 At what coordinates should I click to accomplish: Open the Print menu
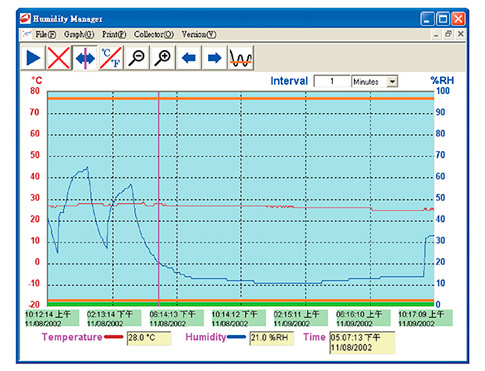[114, 34]
